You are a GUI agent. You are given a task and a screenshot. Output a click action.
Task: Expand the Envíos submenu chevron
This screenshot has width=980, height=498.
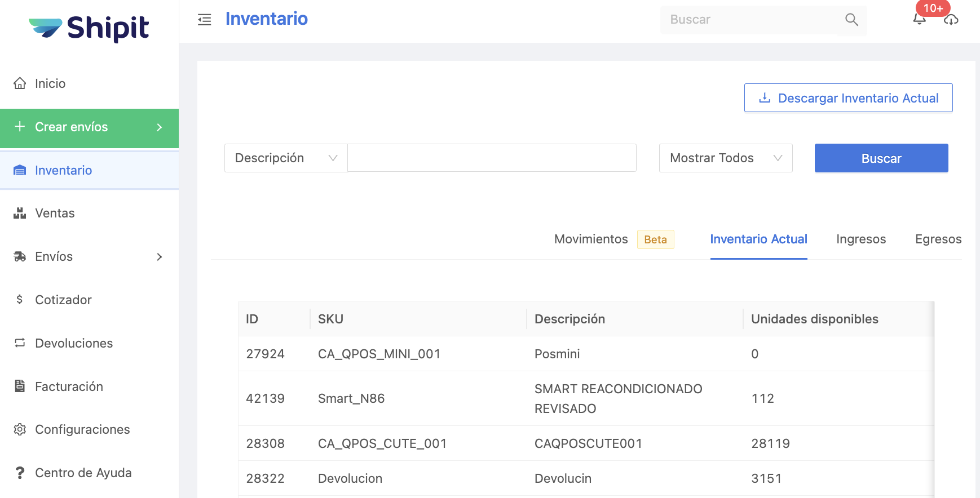(x=160, y=257)
